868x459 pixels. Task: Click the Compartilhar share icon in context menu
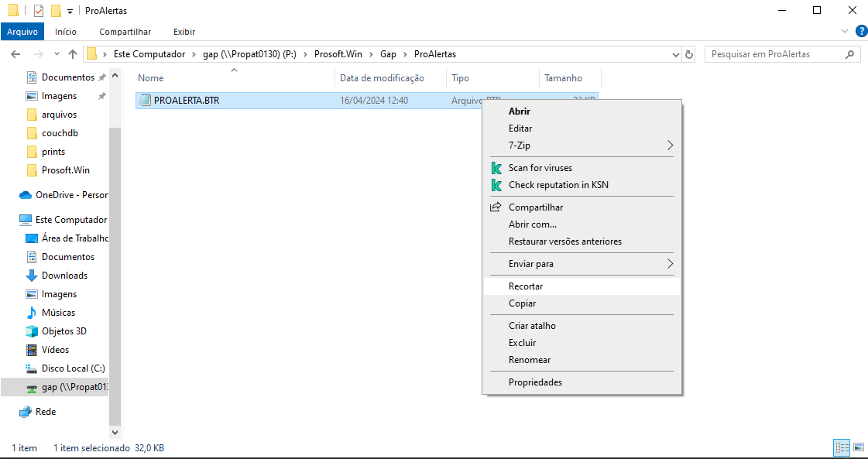[x=496, y=207]
